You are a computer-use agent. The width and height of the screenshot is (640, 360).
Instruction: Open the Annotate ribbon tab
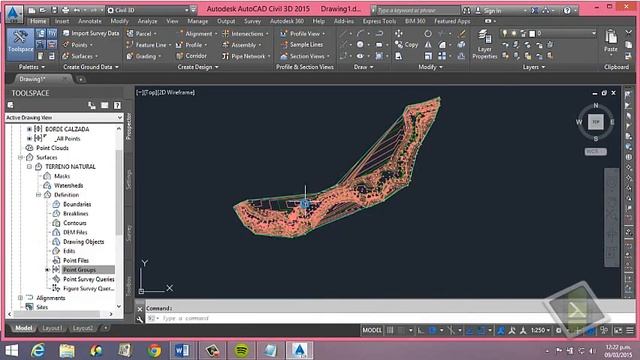[90, 21]
